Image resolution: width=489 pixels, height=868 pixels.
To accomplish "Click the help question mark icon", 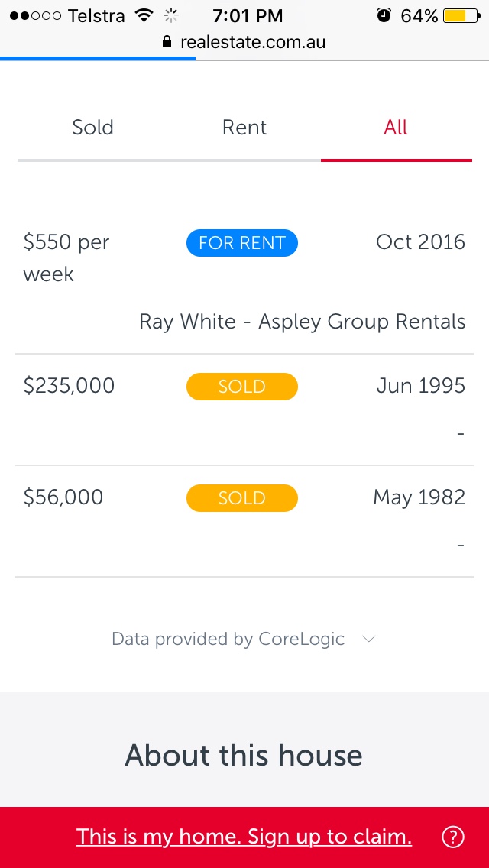I will (x=453, y=837).
